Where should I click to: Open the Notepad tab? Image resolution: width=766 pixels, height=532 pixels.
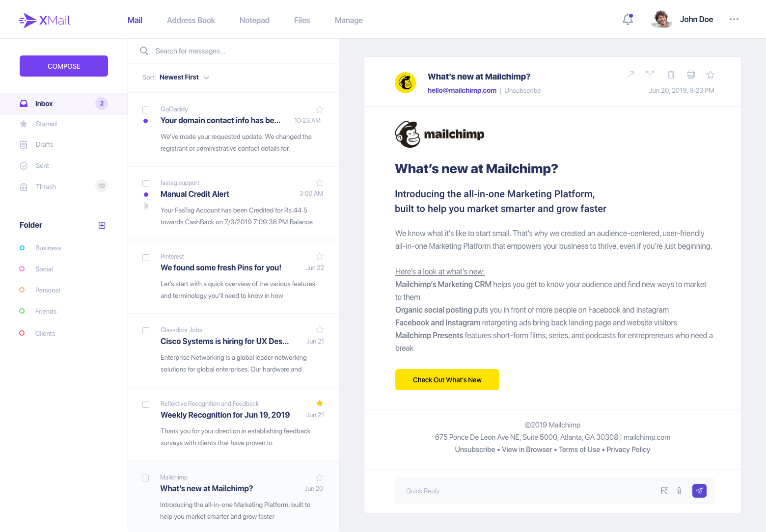(254, 20)
